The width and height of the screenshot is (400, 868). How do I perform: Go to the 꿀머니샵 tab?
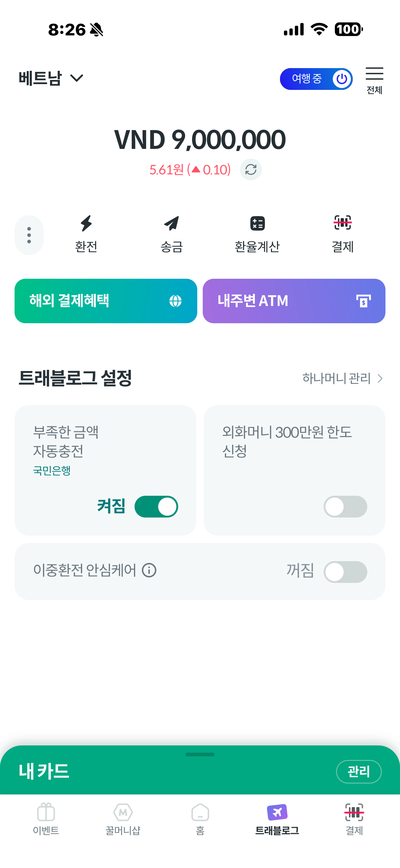(123, 819)
